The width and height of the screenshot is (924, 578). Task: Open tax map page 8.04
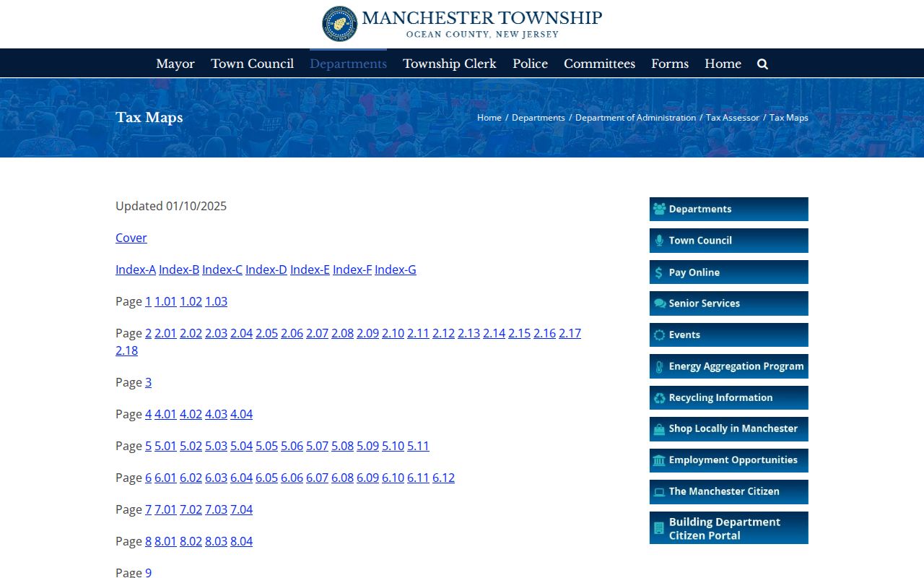pos(241,541)
